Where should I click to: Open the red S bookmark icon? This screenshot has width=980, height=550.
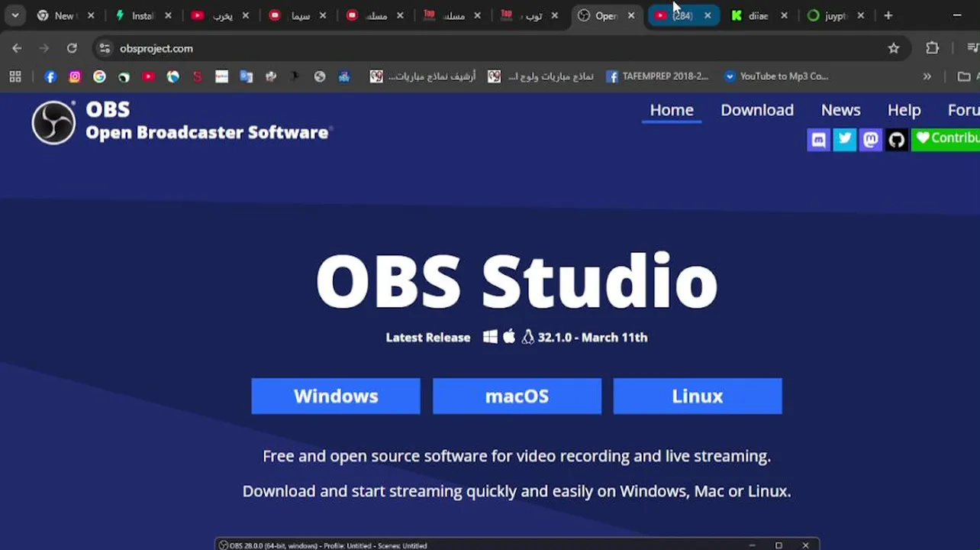coord(197,76)
